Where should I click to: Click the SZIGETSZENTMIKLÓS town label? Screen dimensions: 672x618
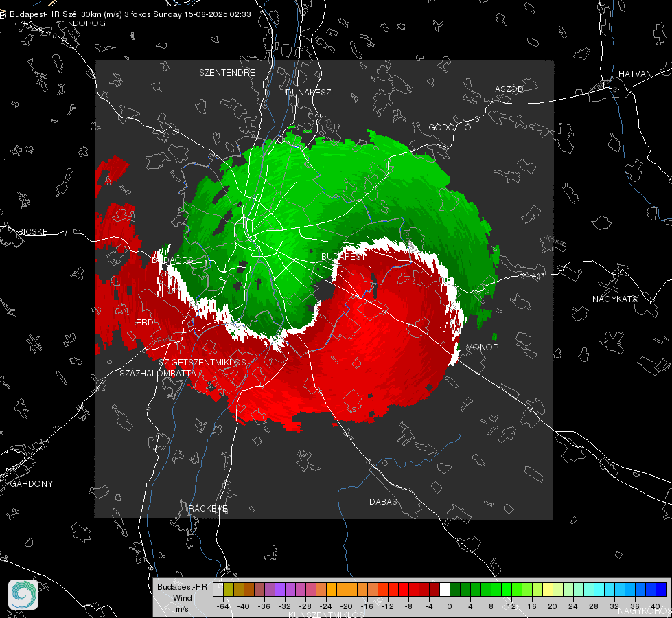point(202,363)
